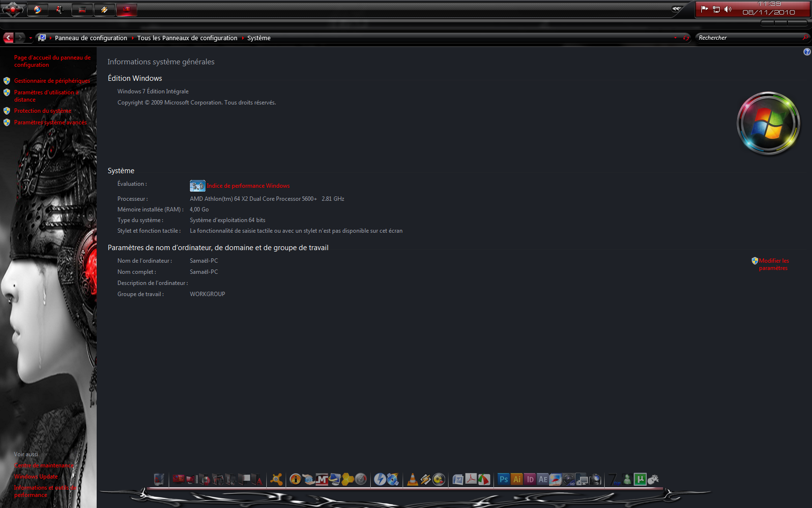This screenshot has width=812, height=508.
Task: Click the Windows Experience Index score badge
Action: (197, 186)
